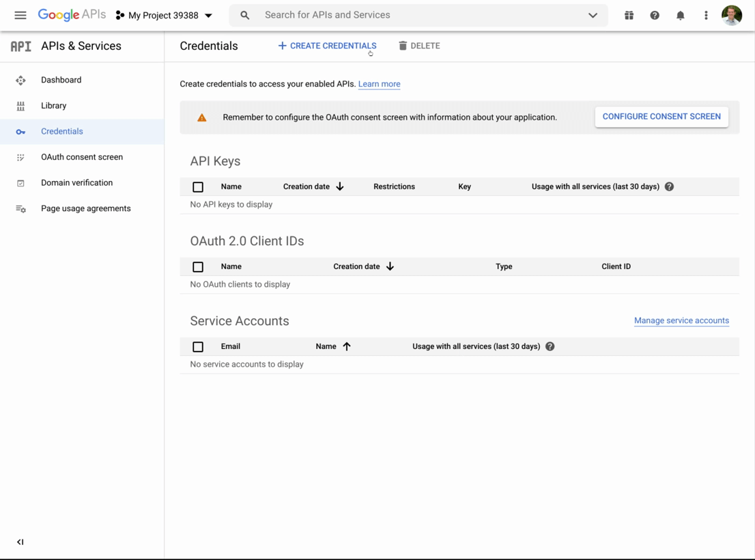Click the gift icon in top bar
The height and width of the screenshot is (560, 755).
point(629,15)
